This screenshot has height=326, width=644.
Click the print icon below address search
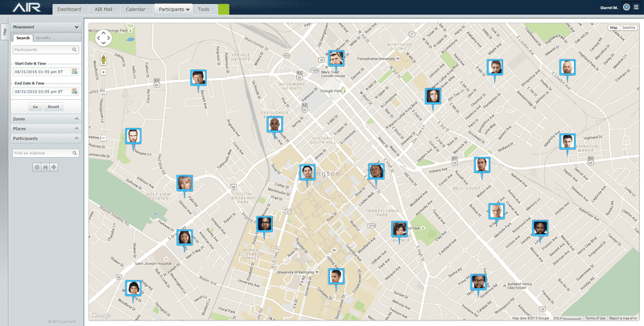click(x=46, y=167)
